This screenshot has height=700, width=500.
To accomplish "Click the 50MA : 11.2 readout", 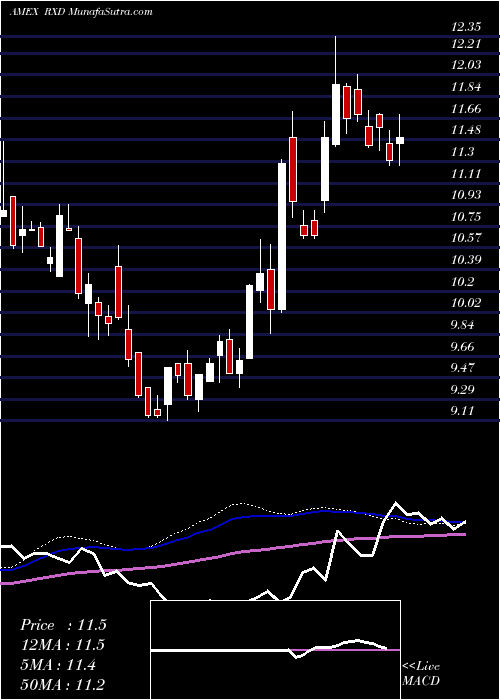I will 63,684.
